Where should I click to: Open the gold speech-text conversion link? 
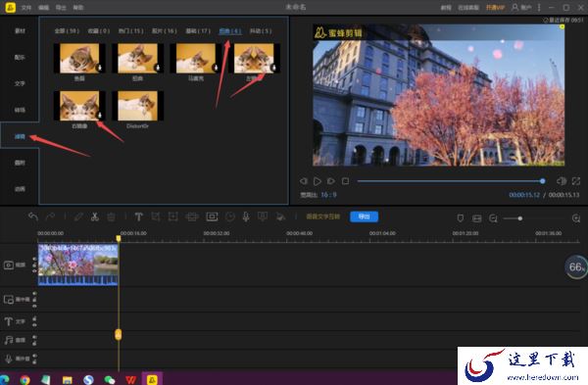point(323,217)
